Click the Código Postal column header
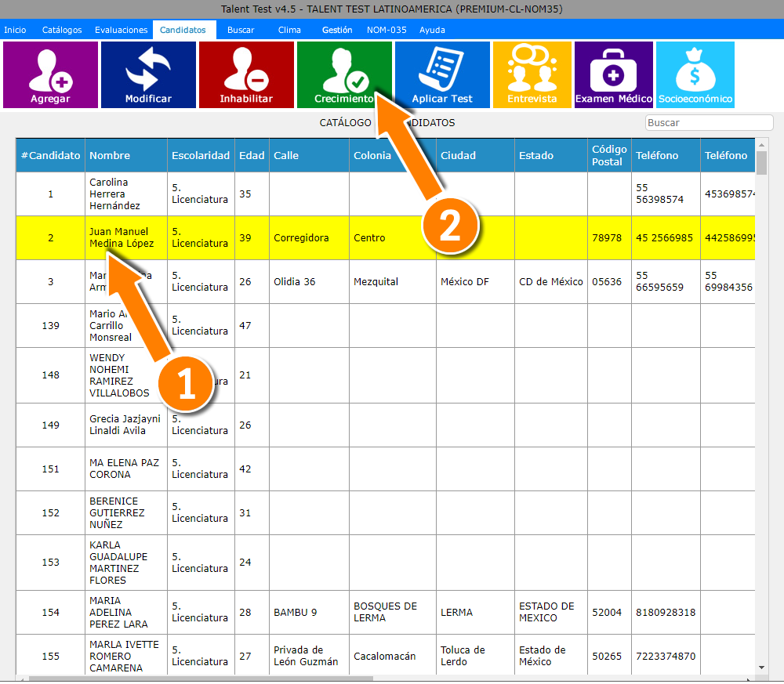Image resolution: width=784 pixels, height=684 pixels. click(x=609, y=155)
